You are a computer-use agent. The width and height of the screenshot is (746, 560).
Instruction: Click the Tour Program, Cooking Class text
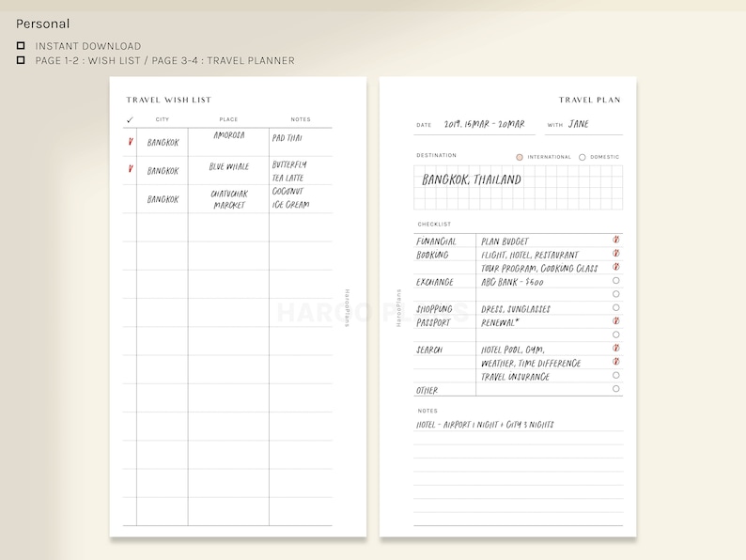click(539, 269)
